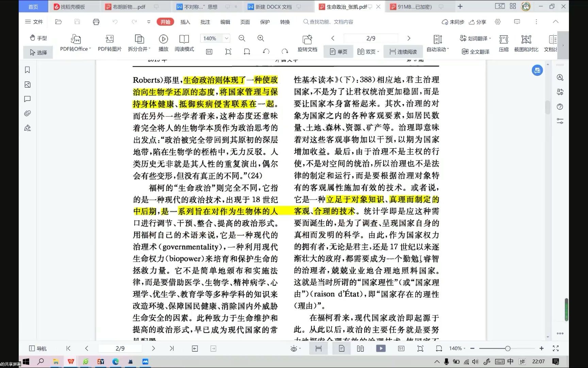Switch to 保护 ribbon tab

click(265, 22)
